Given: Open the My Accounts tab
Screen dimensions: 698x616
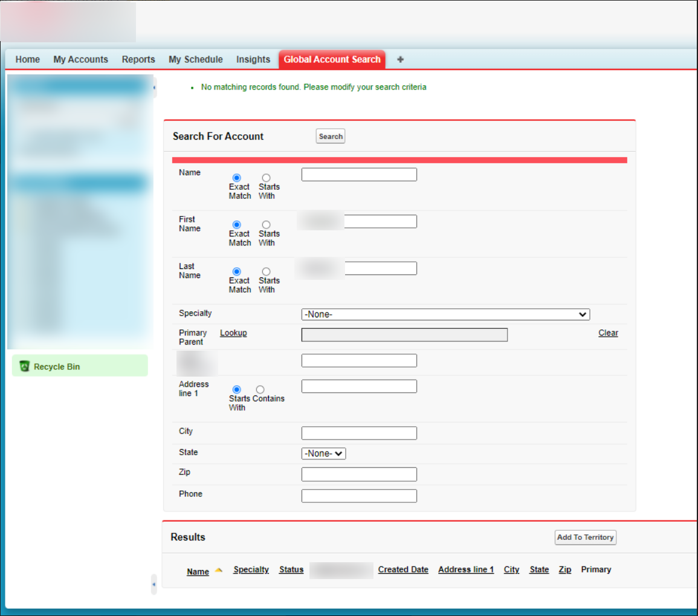Looking at the screenshot, I should click(x=80, y=59).
